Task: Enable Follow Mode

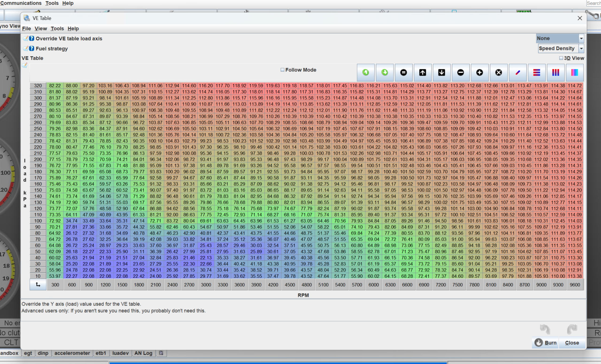Action: pyautogui.click(x=282, y=70)
